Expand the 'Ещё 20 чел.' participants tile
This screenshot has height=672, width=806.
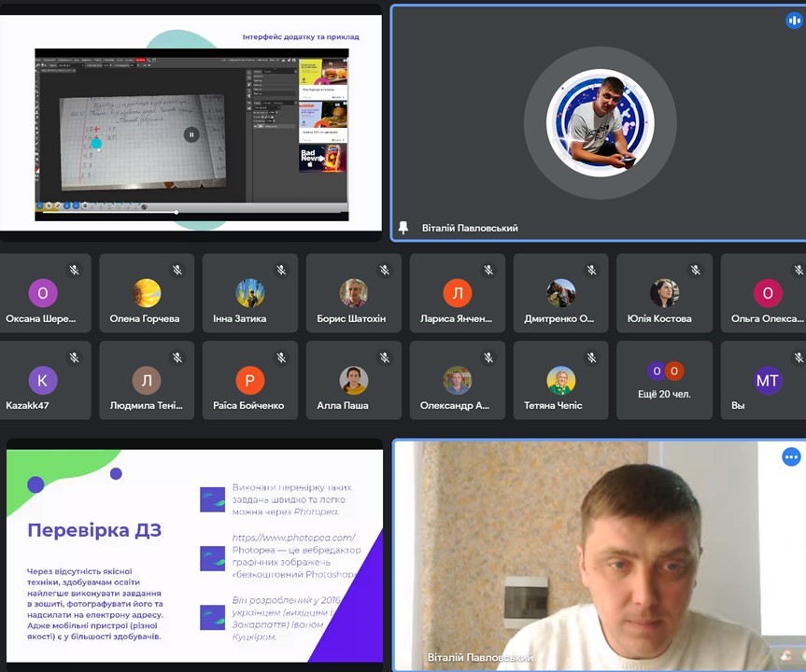pos(664,380)
